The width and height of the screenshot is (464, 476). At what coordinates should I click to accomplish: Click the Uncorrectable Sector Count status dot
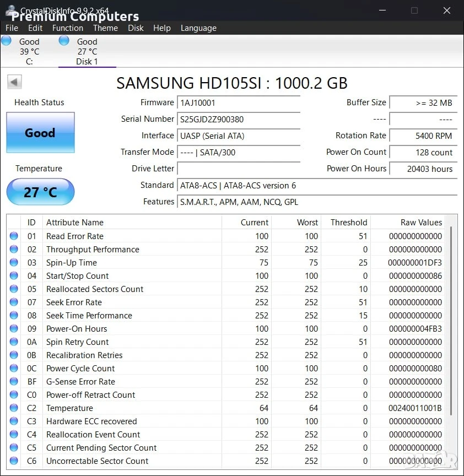pos(14,461)
